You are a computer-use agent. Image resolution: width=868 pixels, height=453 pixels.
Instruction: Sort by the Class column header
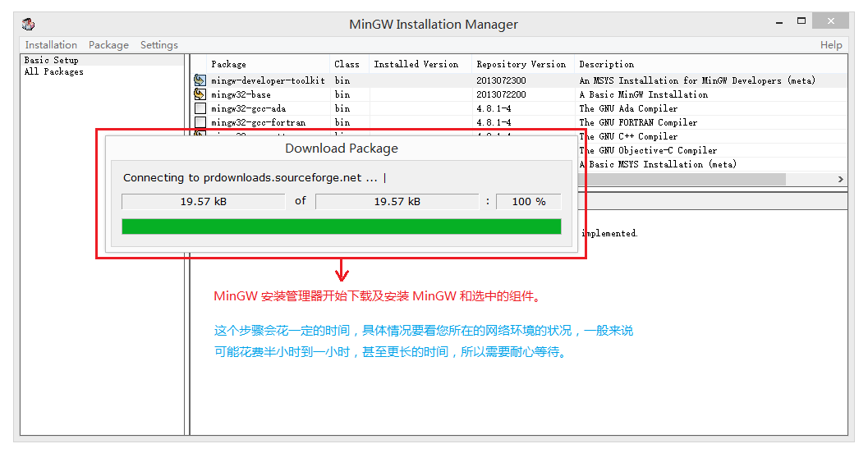click(x=349, y=64)
